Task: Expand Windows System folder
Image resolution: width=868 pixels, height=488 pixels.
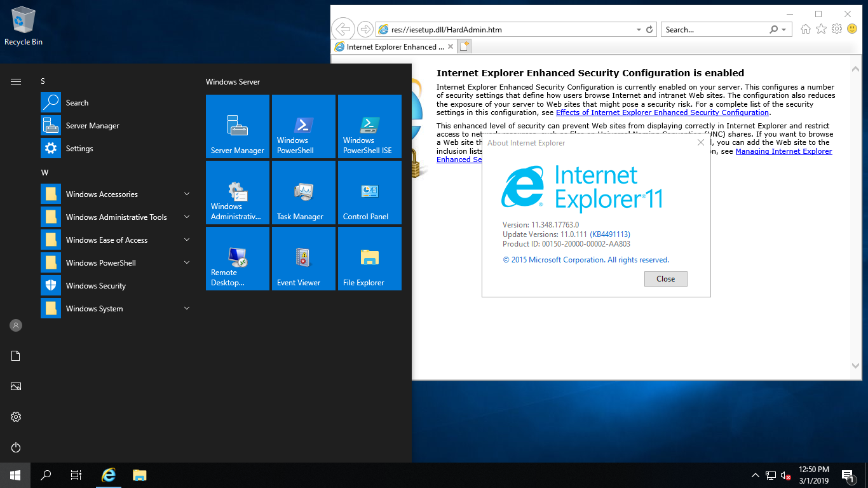Action: tap(117, 309)
